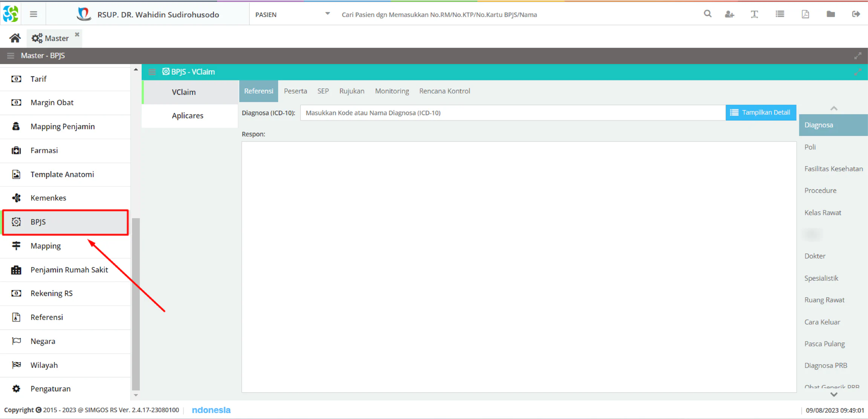Click the Penjamin Rumah Sakit building icon
Screen dimensions: 868x419
16,270
